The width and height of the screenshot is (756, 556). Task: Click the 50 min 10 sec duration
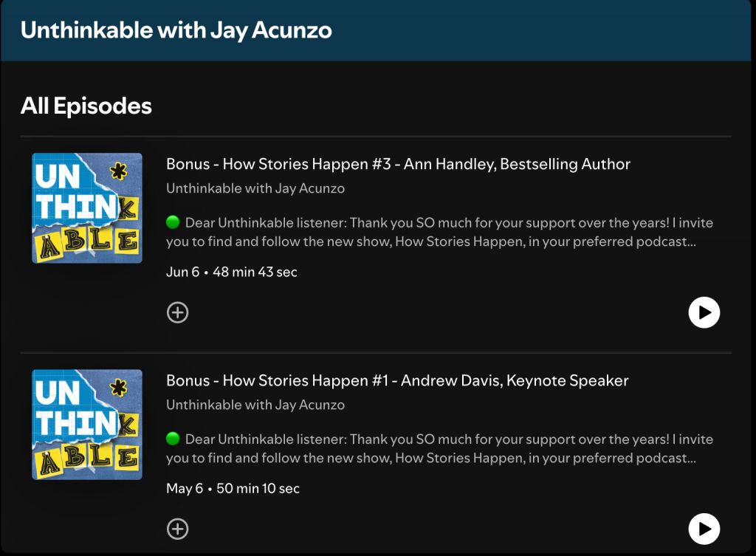click(258, 489)
